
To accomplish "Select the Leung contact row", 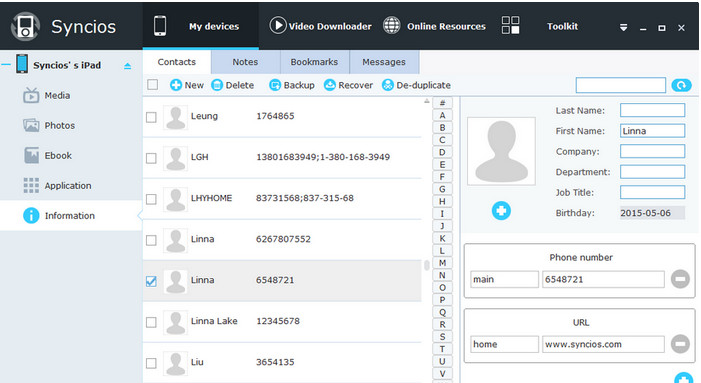I will pos(282,117).
